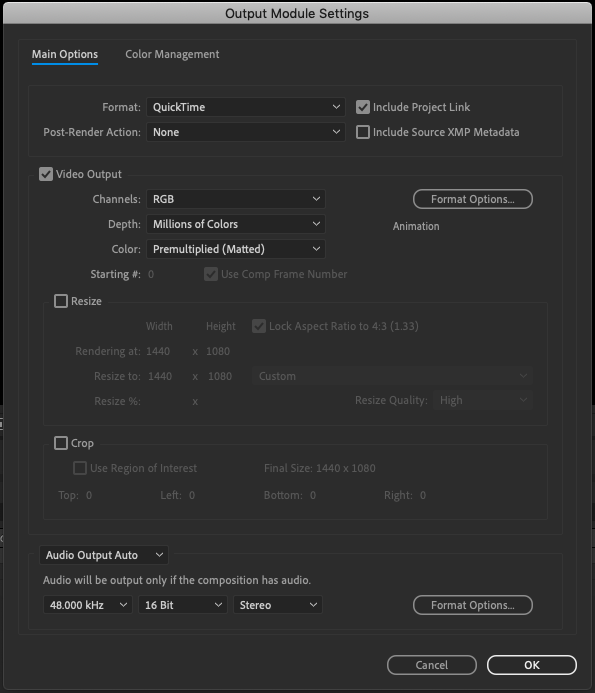Uncheck the Video Output checkbox
Image resolution: width=595 pixels, height=693 pixels.
point(46,174)
